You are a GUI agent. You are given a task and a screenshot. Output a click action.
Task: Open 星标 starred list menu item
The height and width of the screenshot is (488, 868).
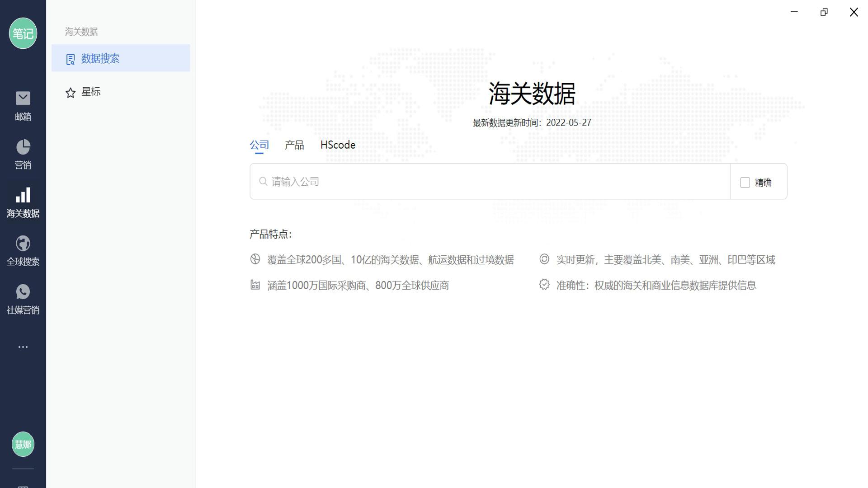(91, 92)
